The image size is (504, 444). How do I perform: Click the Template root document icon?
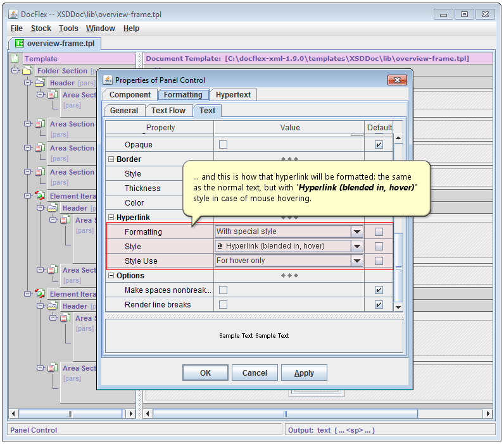(15, 59)
